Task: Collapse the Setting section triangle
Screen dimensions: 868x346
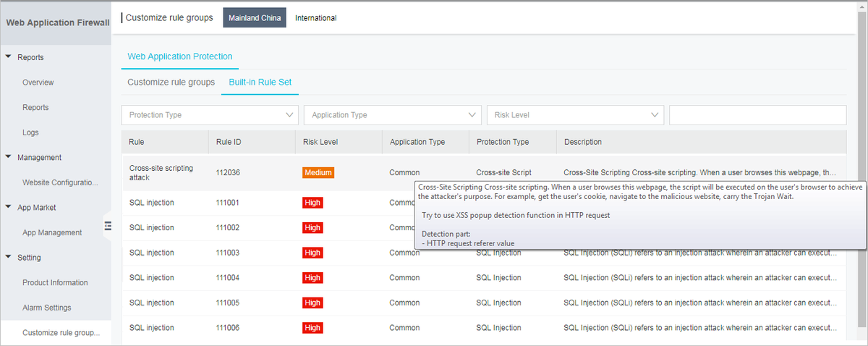Action: [8, 256]
